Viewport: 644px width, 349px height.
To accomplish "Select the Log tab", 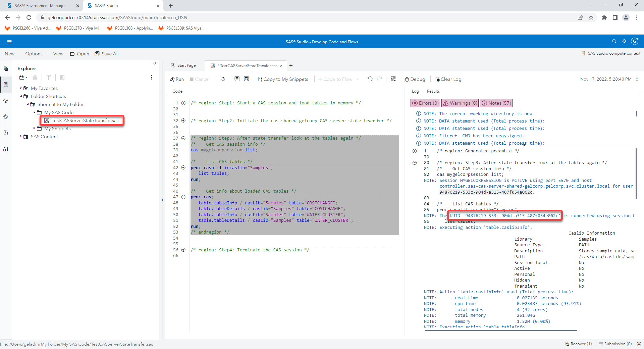I will (x=415, y=91).
